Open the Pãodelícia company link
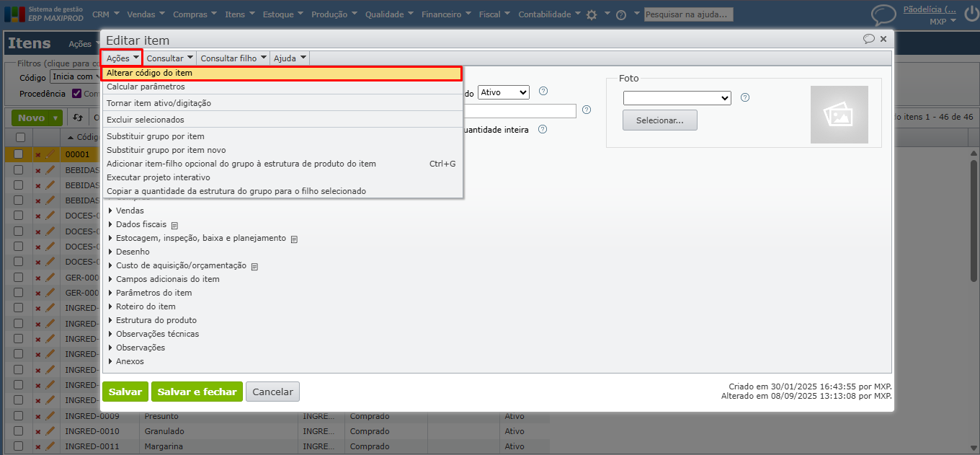Image resolution: width=980 pixels, height=455 pixels. tap(930, 9)
